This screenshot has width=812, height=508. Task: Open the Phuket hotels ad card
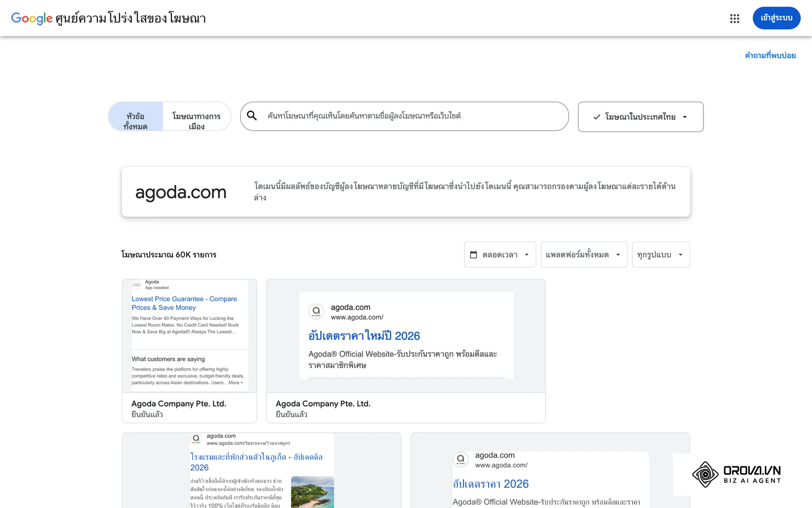(x=261, y=470)
